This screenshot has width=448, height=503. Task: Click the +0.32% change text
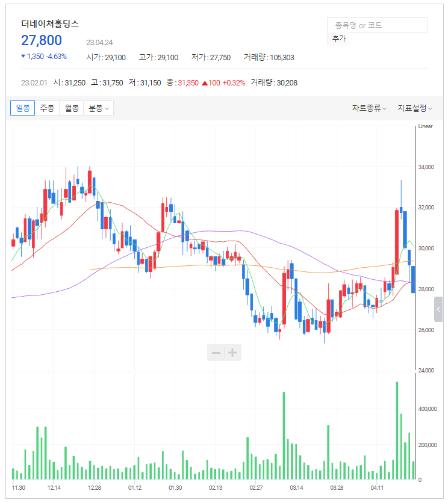point(234,83)
